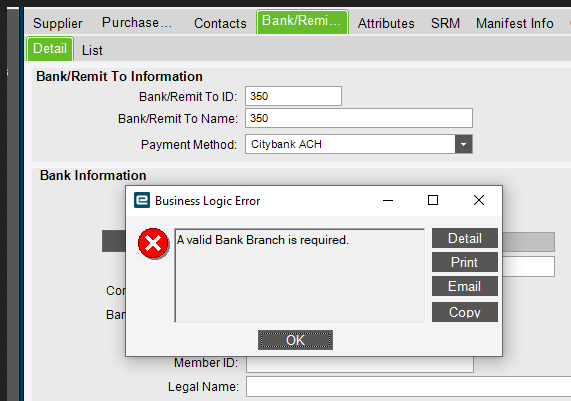This screenshot has height=401, width=571.
Task: Click OK in the error dialog
Action: click(295, 340)
